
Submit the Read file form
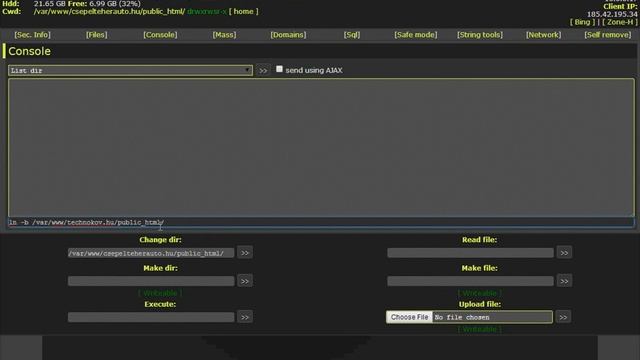[x=564, y=253]
